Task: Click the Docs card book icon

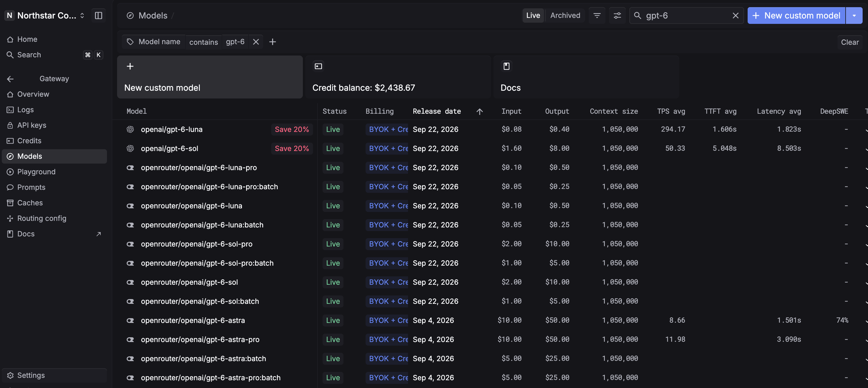Action: click(506, 66)
